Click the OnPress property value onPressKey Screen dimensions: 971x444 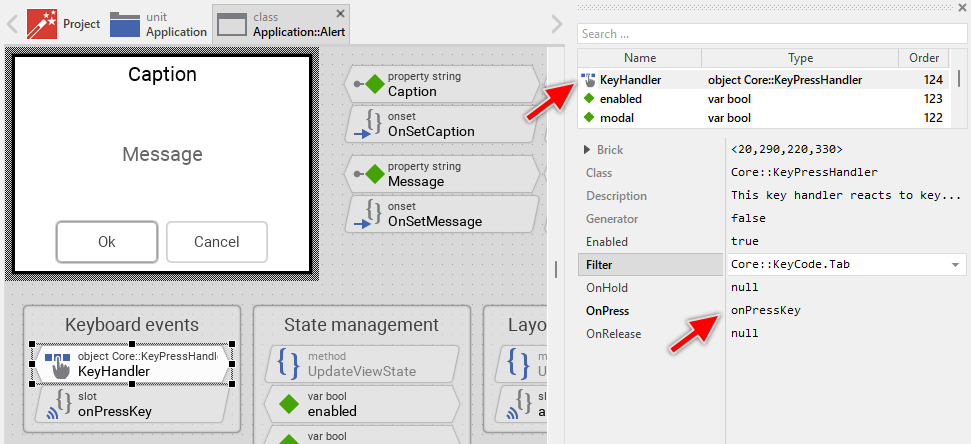(765, 310)
